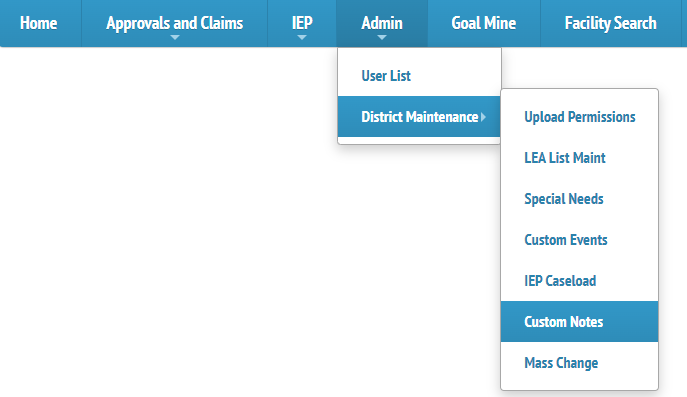Select Custom Events submenu item
The image size is (687, 397).
pos(579,240)
